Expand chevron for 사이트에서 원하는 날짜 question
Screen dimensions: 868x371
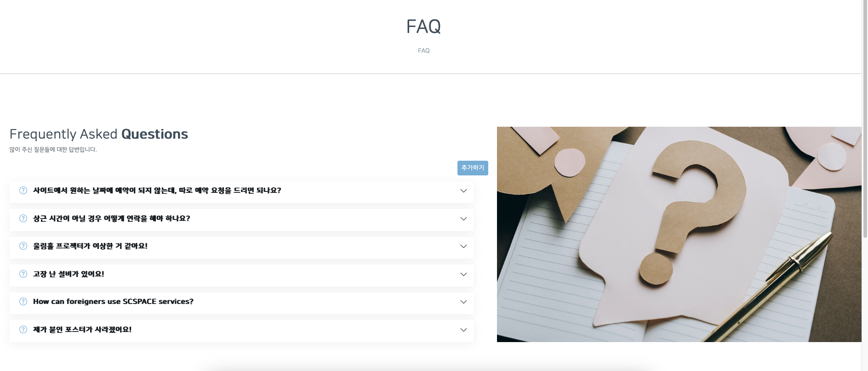tap(463, 191)
